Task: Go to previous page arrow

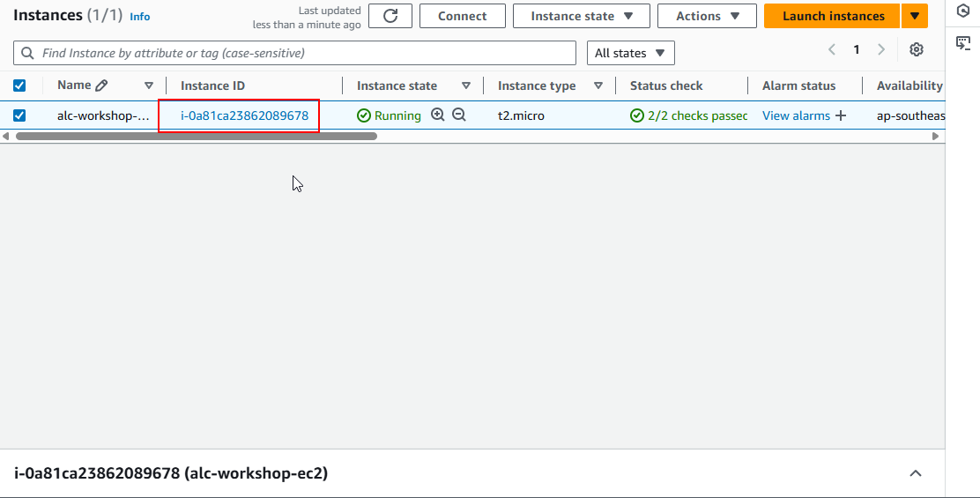Action: point(832,50)
